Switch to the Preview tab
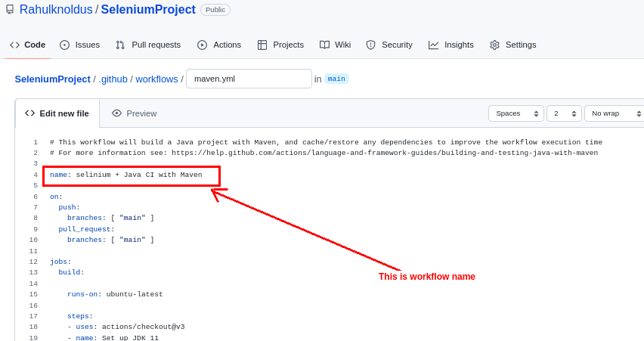644x341 pixels. [135, 113]
